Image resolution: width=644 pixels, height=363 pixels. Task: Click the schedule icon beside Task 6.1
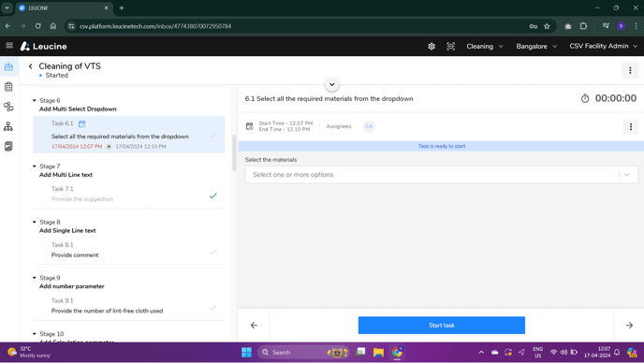click(81, 123)
